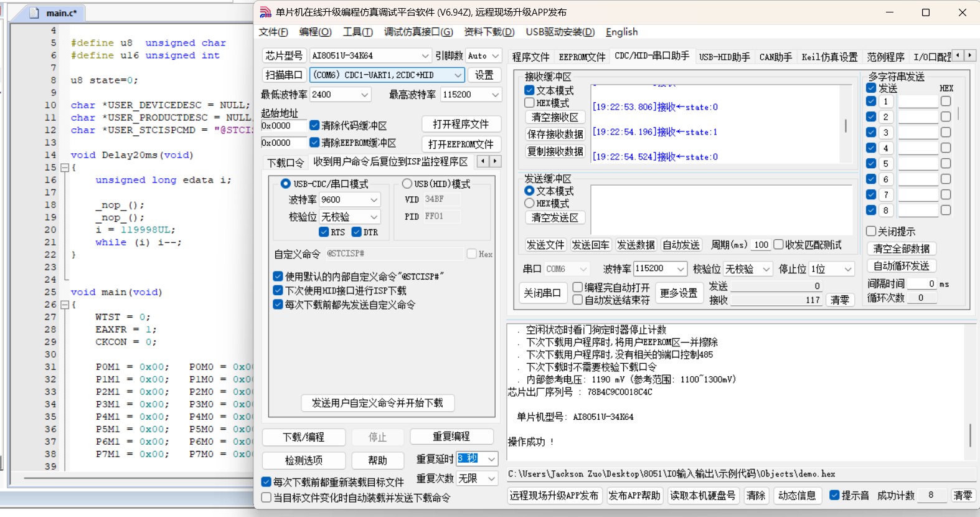Enable 编程完自动打开 checkbox

coord(577,287)
